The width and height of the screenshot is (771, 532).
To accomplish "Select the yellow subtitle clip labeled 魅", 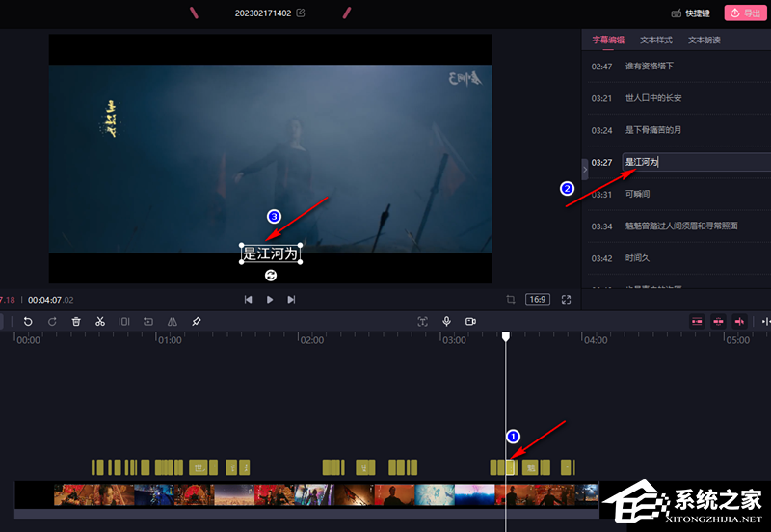I will tap(531, 467).
